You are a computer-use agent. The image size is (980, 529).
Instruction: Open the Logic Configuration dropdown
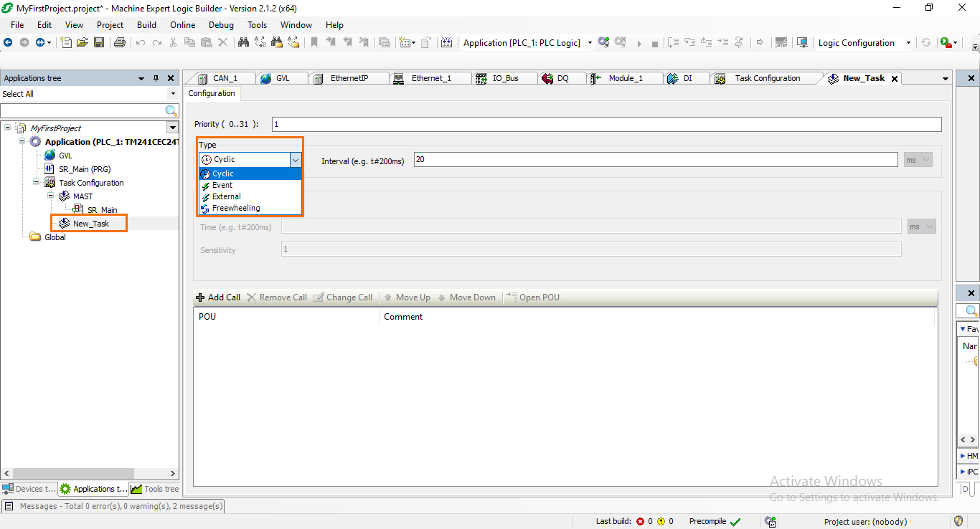[908, 43]
